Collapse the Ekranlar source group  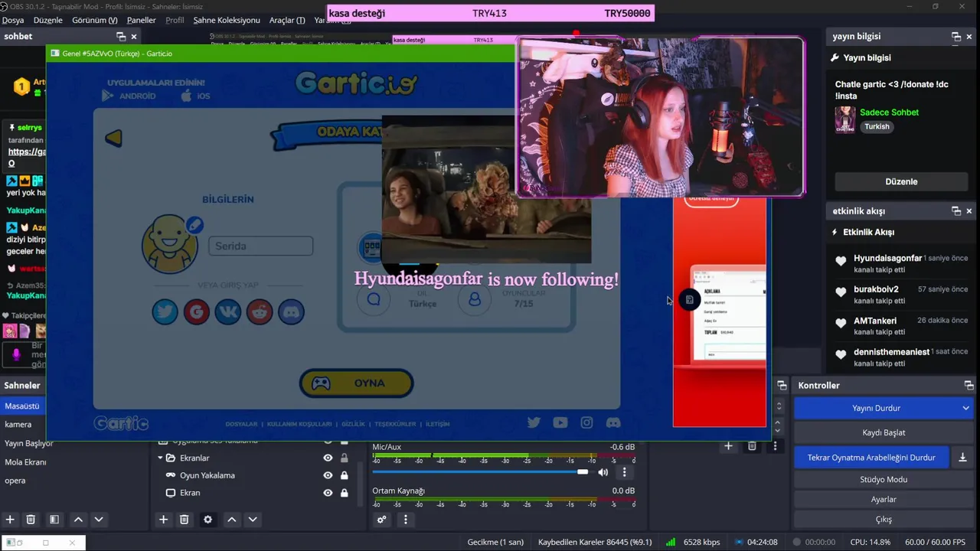pyautogui.click(x=160, y=458)
